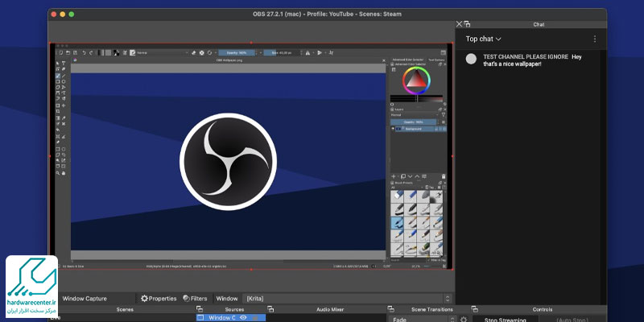Click the Filters button
The width and height of the screenshot is (644, 322).
coord(195,299)
